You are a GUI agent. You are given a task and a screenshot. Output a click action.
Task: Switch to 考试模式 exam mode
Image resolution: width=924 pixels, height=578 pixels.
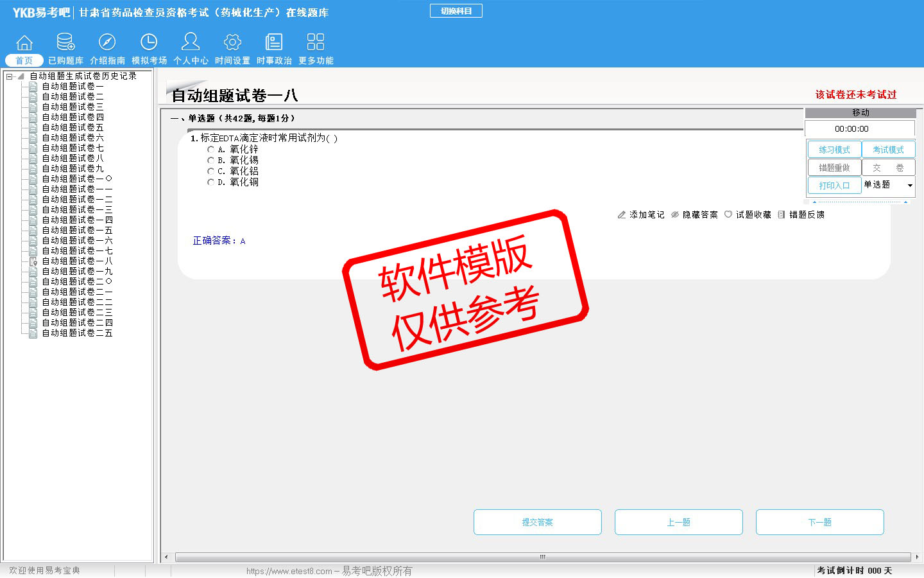(x=888, y=150)
